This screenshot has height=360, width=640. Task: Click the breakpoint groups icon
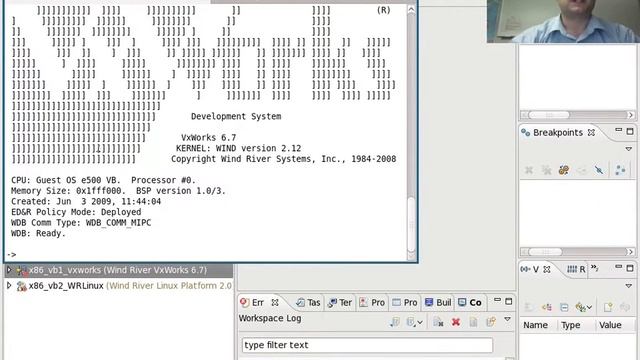[620, 170]
